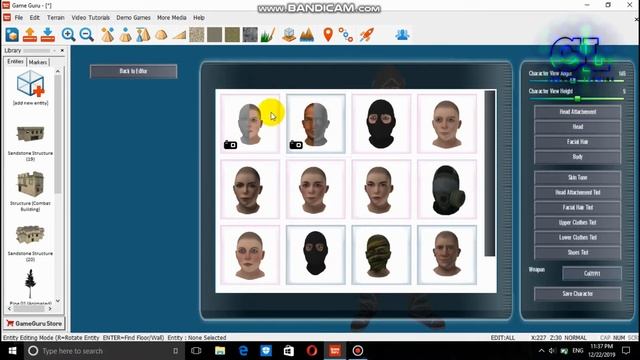
Task: Select the orange marker pin tool
Action: point(328,35)
